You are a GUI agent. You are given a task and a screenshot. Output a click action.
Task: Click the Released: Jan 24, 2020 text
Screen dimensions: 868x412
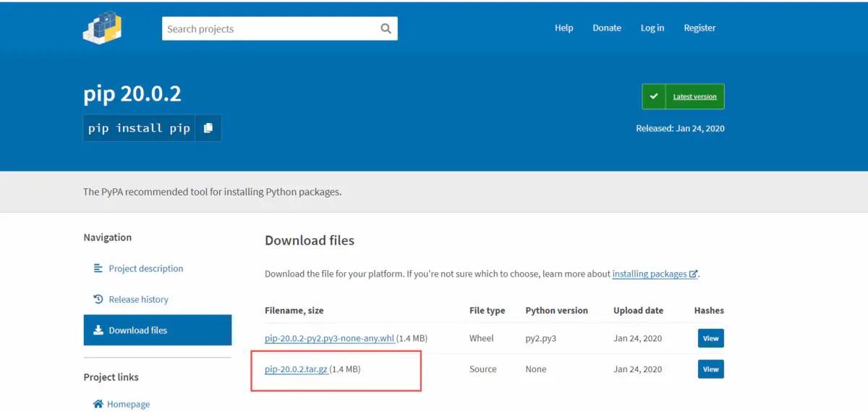pos(680,129)
